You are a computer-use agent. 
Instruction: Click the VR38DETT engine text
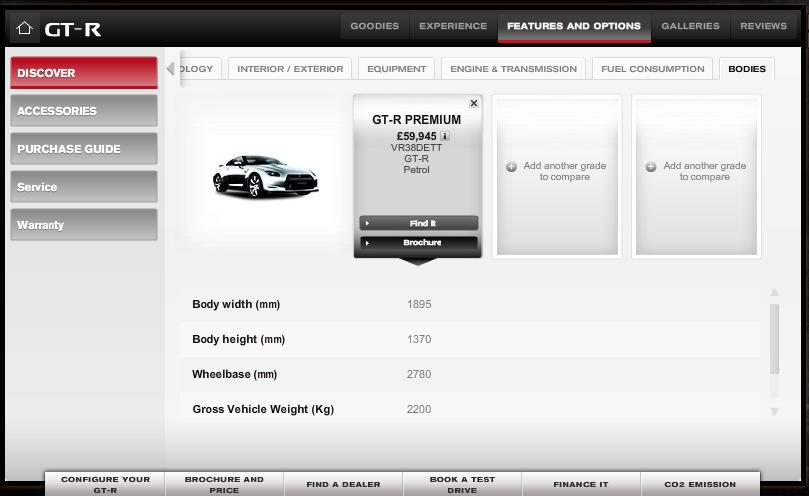416,148
